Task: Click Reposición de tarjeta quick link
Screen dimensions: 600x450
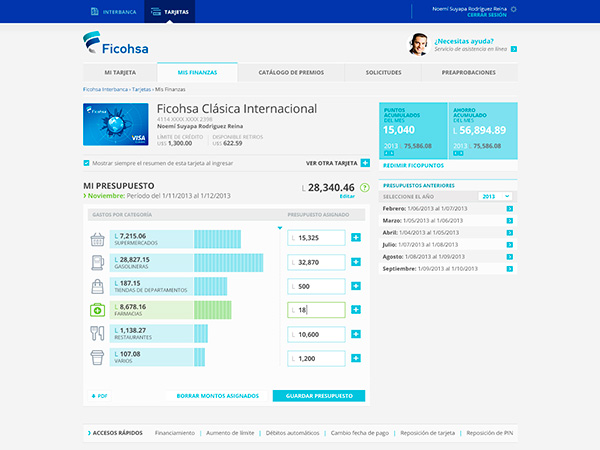Action: coord(427,433)
